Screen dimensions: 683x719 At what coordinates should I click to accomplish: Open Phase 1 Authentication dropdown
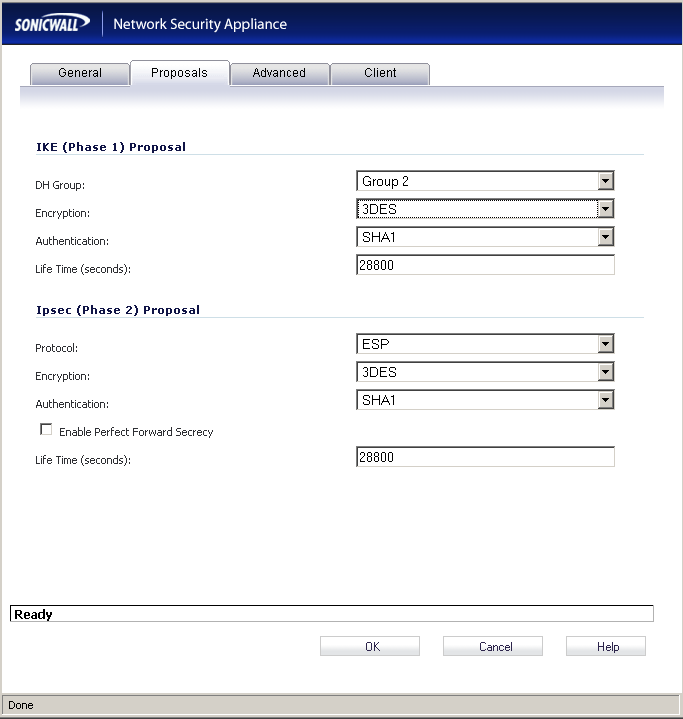tap(485, 237)
